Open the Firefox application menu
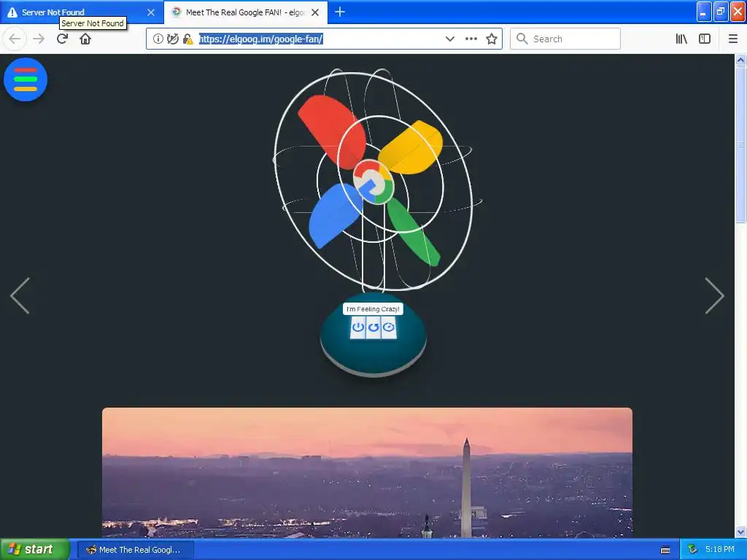This screenshot has width=747, height=560. [733, 39]
